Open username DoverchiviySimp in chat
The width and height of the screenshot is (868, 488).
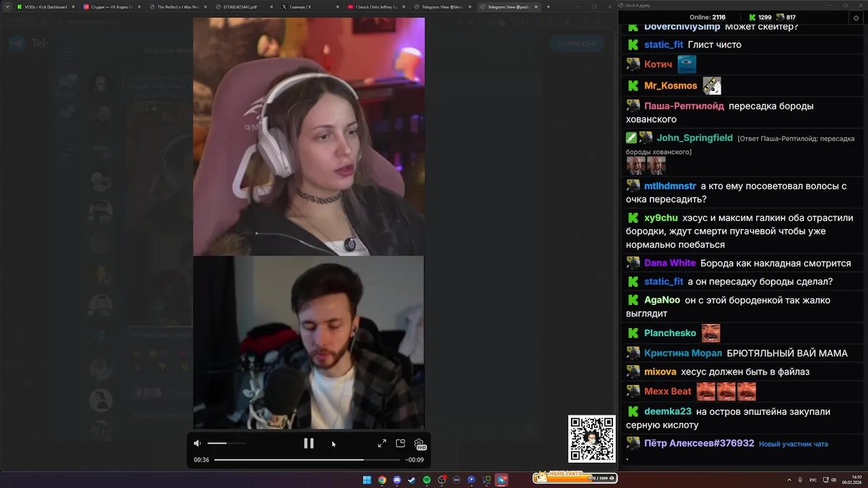click(x=682, y=26)
